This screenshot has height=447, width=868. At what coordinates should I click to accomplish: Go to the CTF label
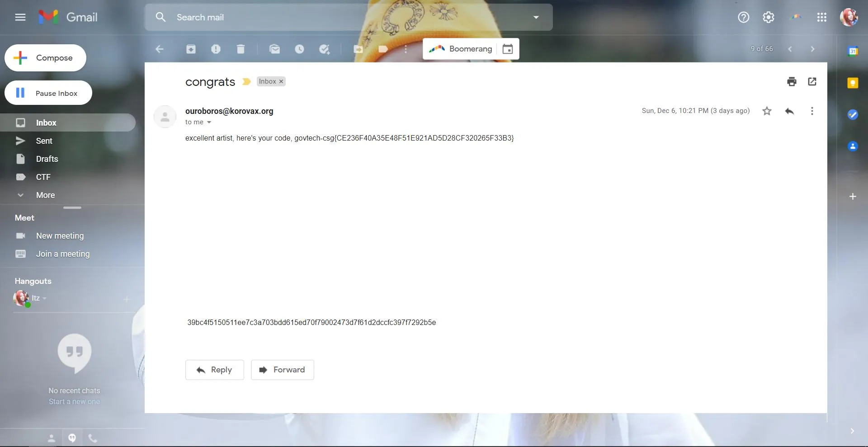tap(43, 177)
